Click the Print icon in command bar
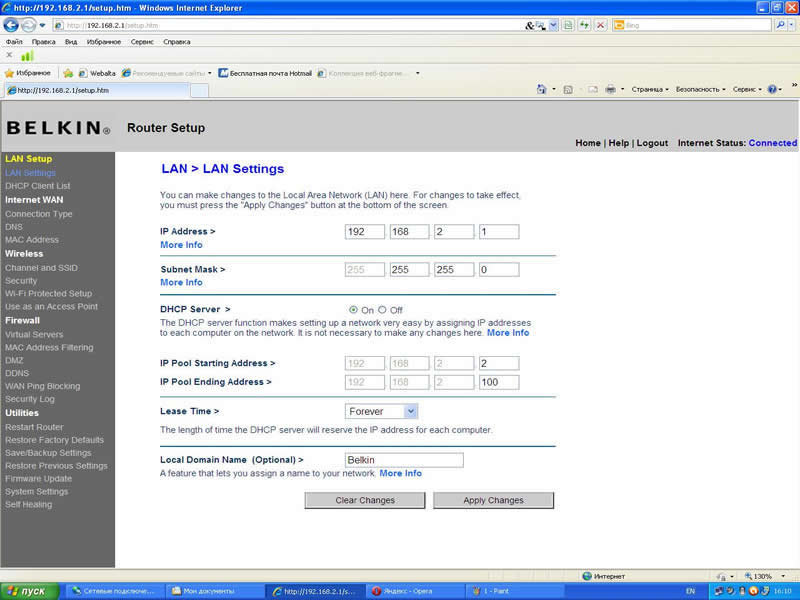Screen dimensions: 800x600 point(610,89)
